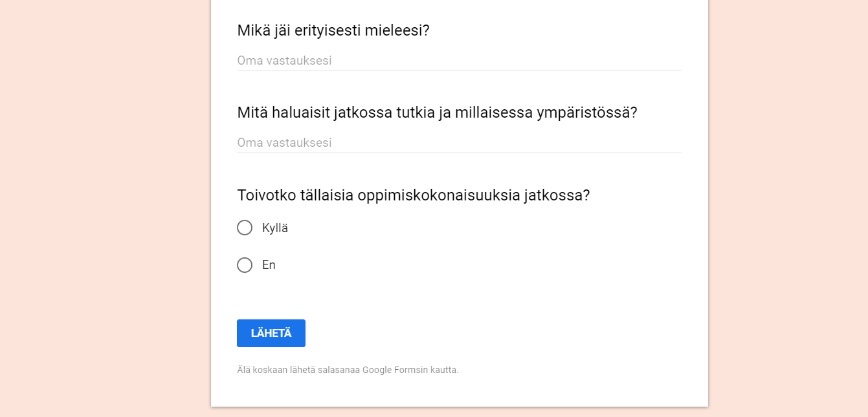Image resolution: width=868 pixels, height=417 pixels.
Task: Click blank white area right of "Kyllä" option
Action: click(485, 228)
